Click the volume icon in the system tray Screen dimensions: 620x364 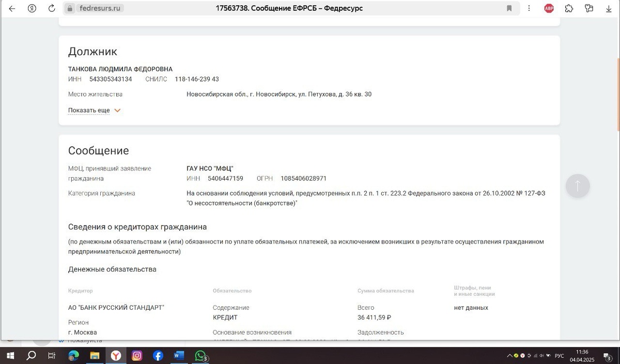(x=541, y=356)
